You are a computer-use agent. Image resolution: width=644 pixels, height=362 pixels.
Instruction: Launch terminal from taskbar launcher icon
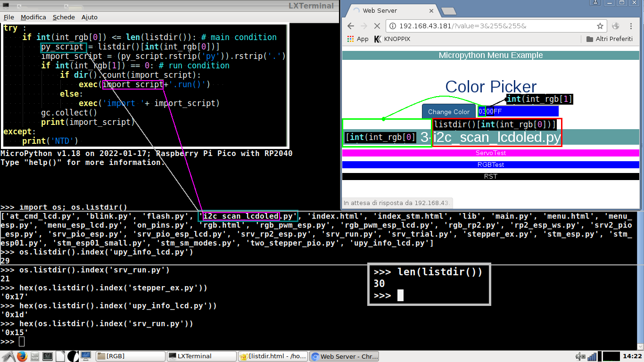pyautogui.click(x=47, y=356)
